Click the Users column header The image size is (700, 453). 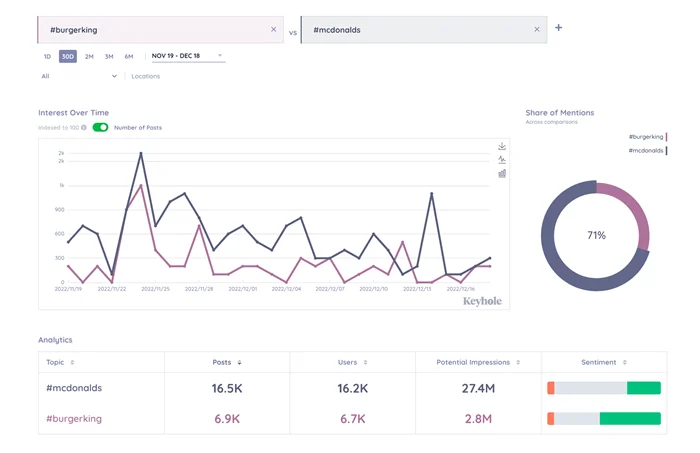click(347, 362)
